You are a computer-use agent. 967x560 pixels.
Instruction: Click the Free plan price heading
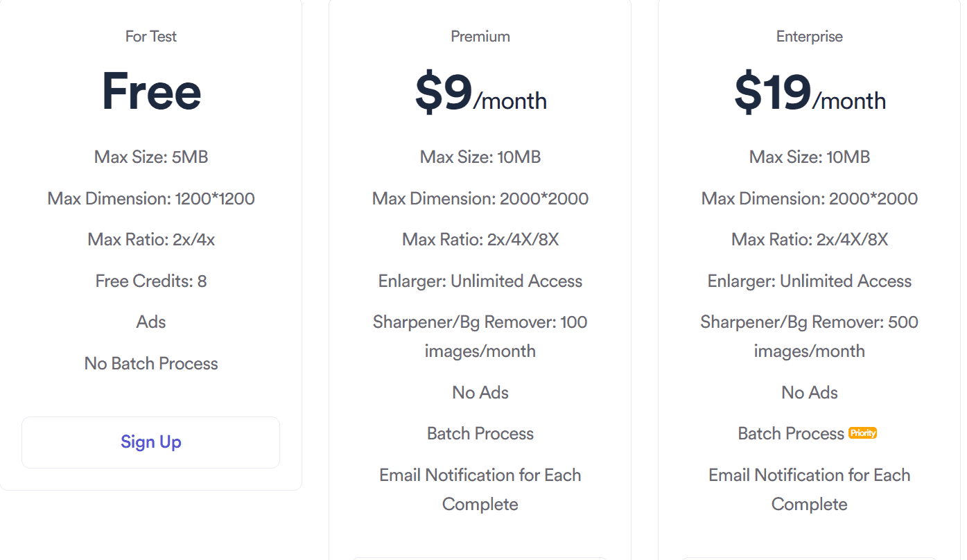tap(150, 91)
